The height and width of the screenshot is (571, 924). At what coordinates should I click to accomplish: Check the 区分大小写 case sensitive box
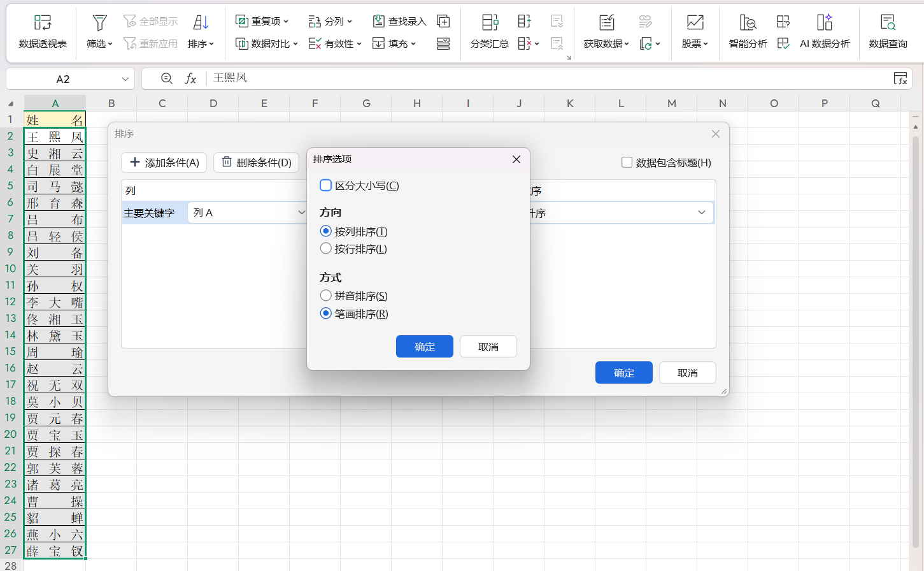326,185
